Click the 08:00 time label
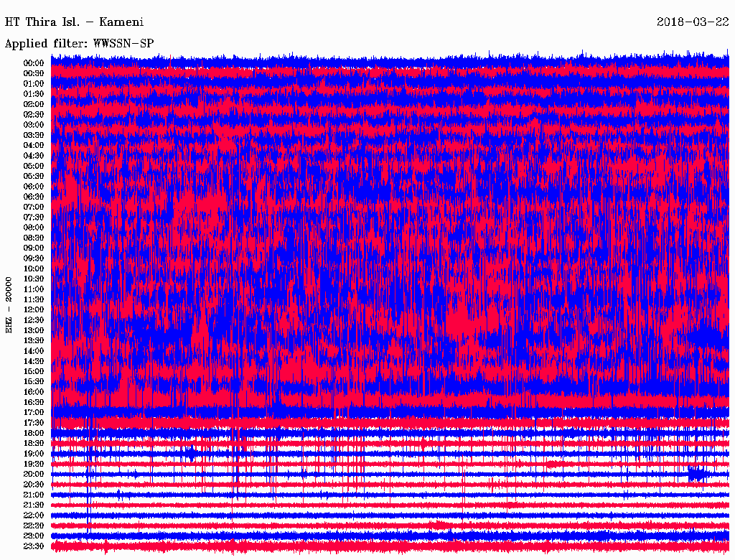Screen dimensions: 735x560 pos(34,228)
